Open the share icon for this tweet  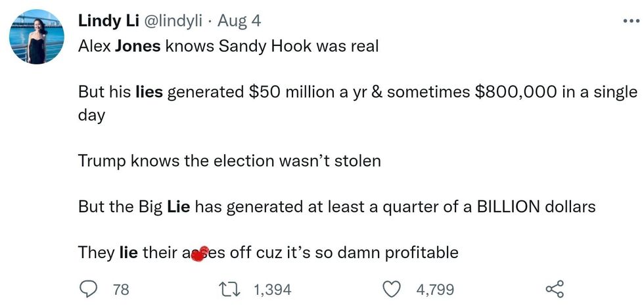[x=555, y=288]
